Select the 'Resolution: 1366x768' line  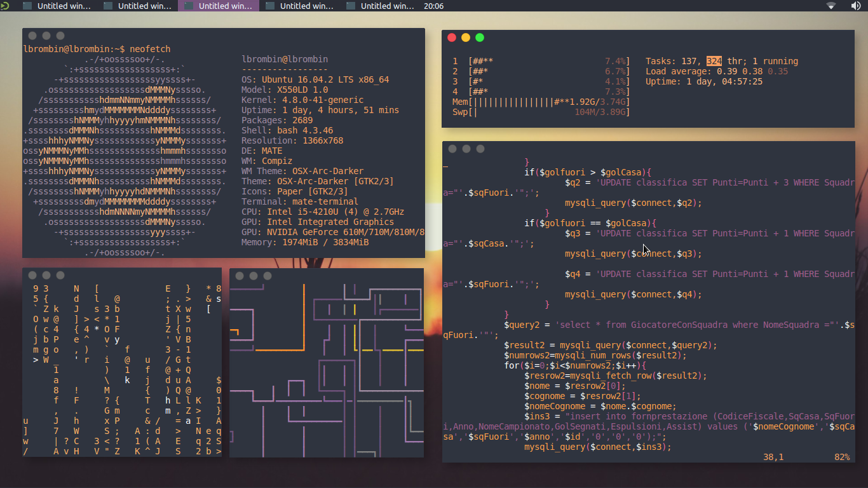[292, 140]
